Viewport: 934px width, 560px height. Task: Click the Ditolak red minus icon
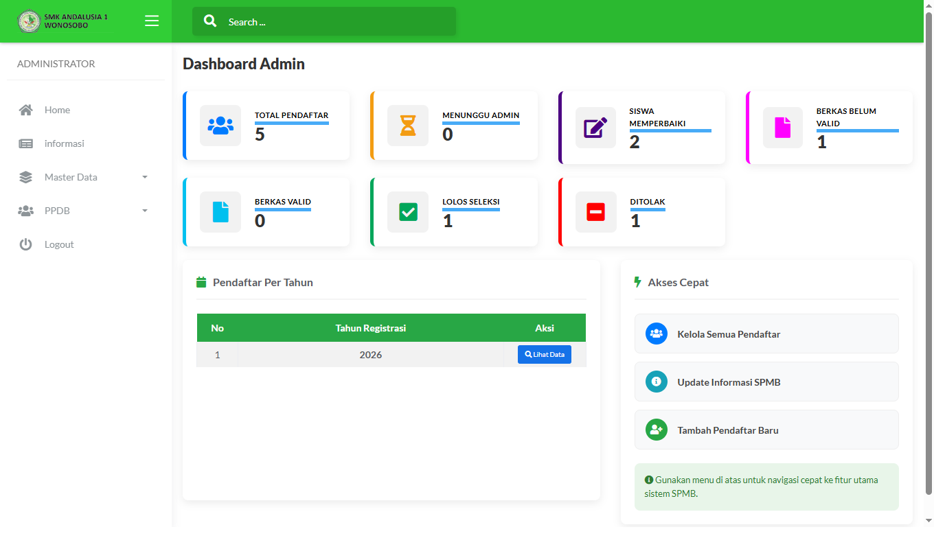tap(595, 212)
